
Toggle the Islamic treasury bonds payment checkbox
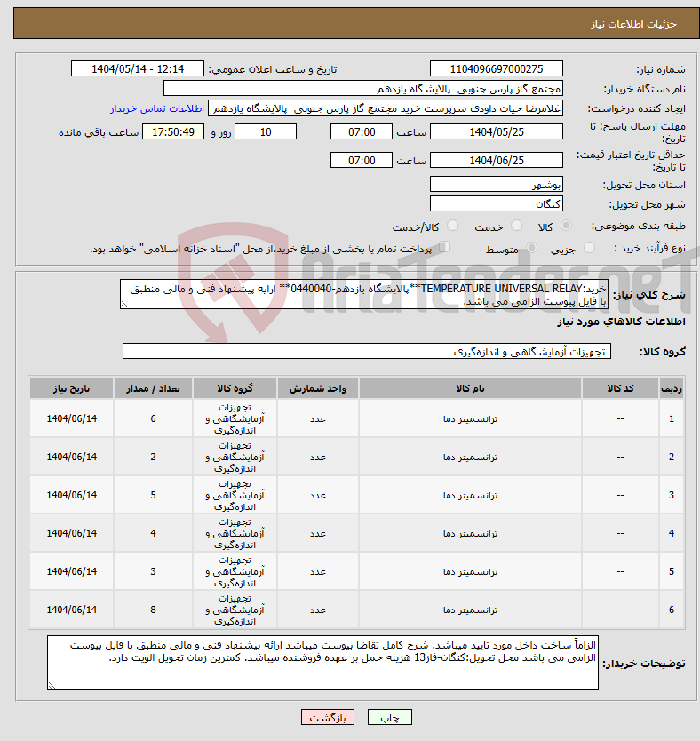point(444,247)
